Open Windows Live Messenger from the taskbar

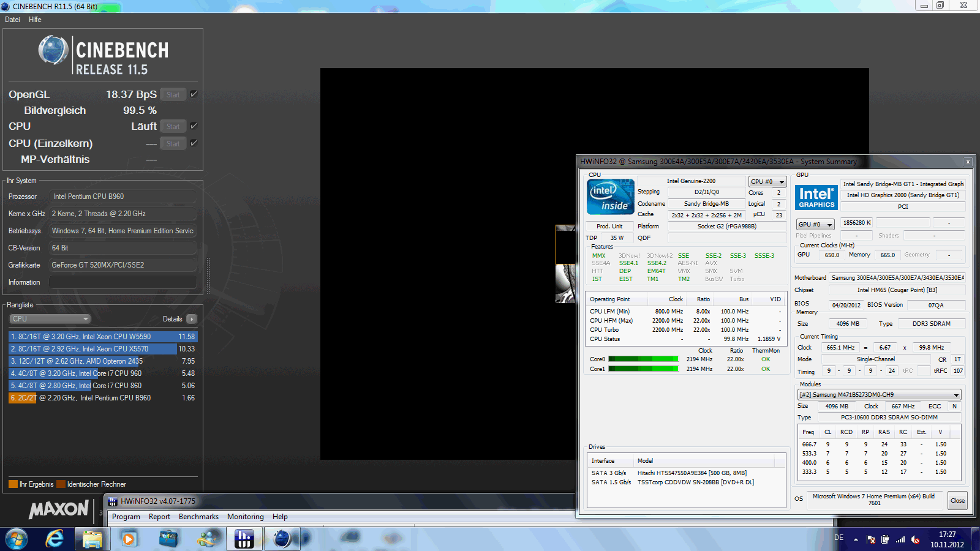(x=207, y=539)
